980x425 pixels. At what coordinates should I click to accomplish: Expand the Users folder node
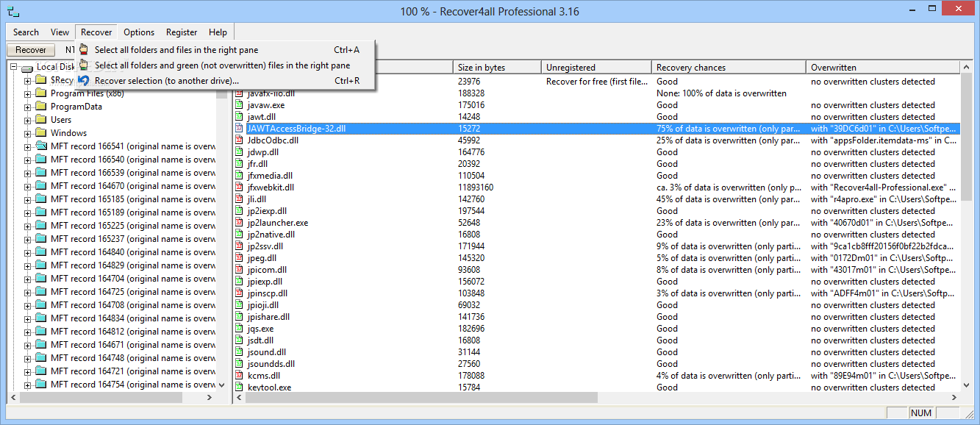pos(28,120)
